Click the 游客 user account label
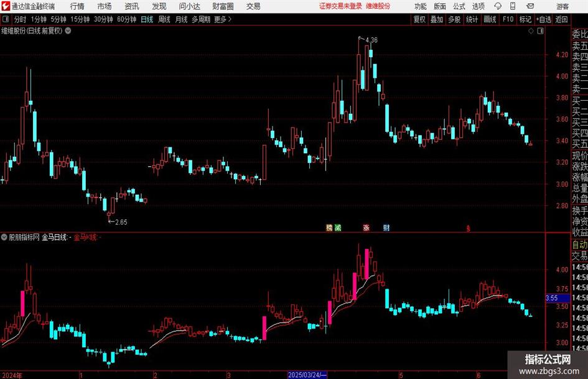The width and height of the screenshot is (588, 379). (x=562, y=6)
